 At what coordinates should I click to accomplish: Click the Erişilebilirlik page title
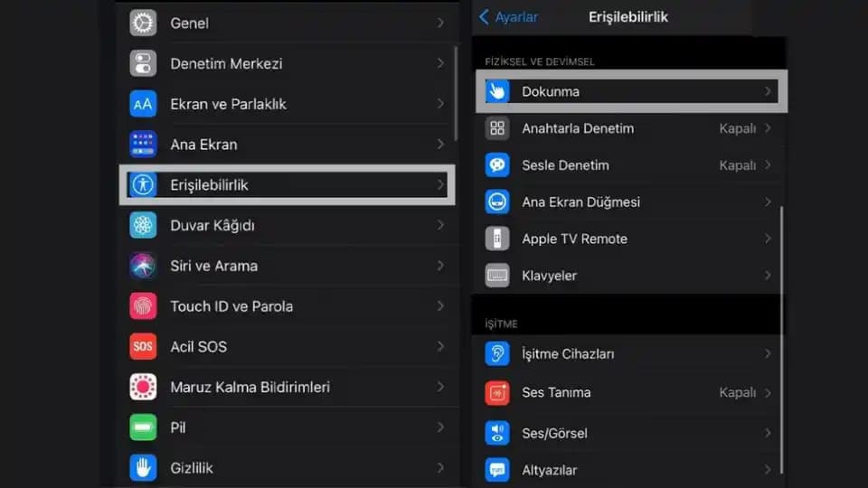(628, 17)
